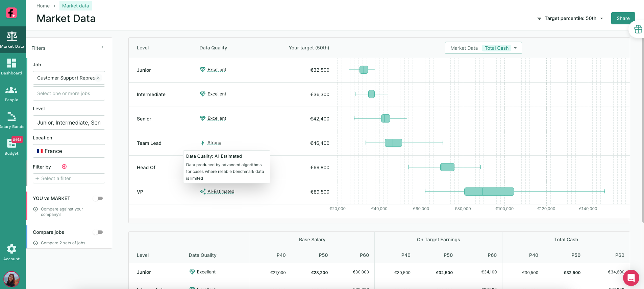Expand the Market Data Total Cash dropdown
The width and height of the screenshot is (644, 289).
point(483,48)
